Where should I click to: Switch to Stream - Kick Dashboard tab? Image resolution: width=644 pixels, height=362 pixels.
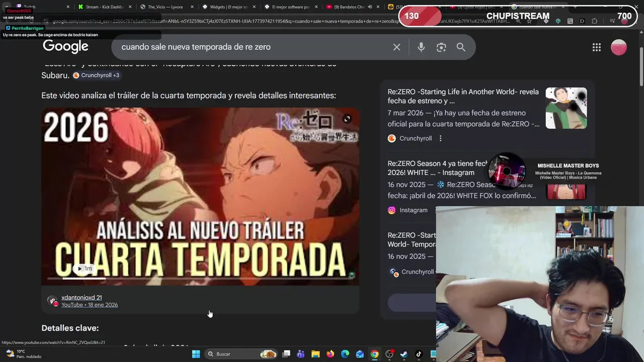pos(105,7)
